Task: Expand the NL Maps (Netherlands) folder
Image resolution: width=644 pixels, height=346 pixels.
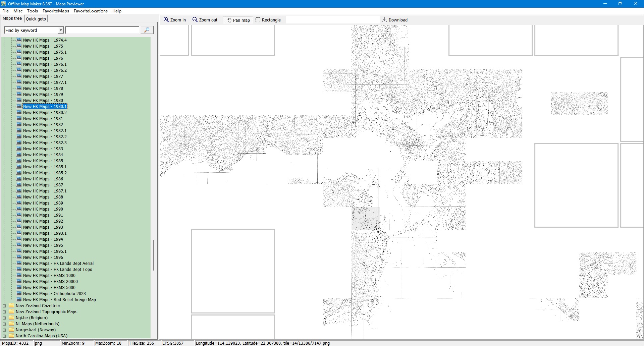Action: (4, 324)
